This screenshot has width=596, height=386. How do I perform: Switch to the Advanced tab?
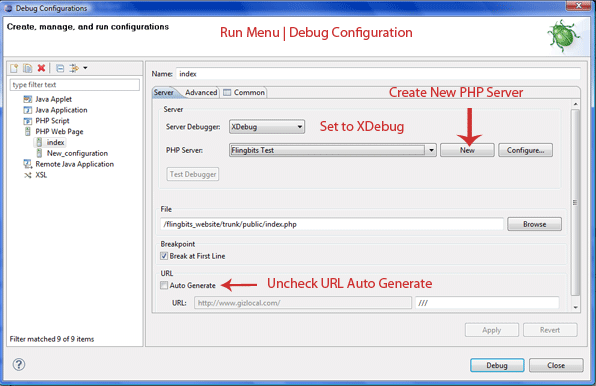[201, 92]
